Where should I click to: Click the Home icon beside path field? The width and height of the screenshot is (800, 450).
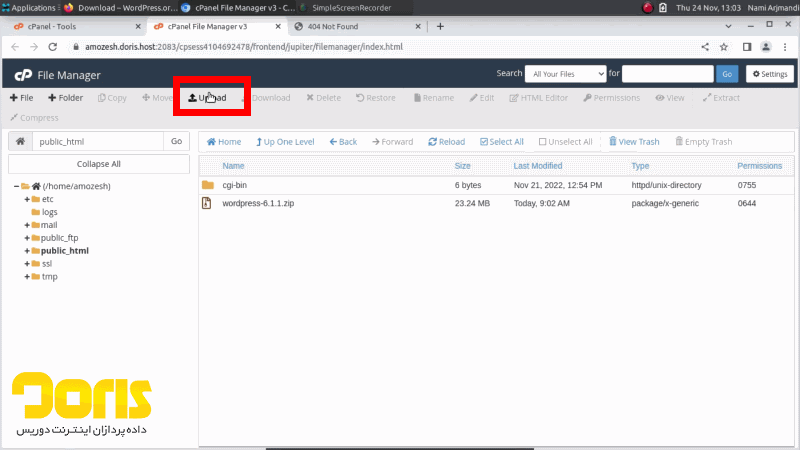click(18, 142)
